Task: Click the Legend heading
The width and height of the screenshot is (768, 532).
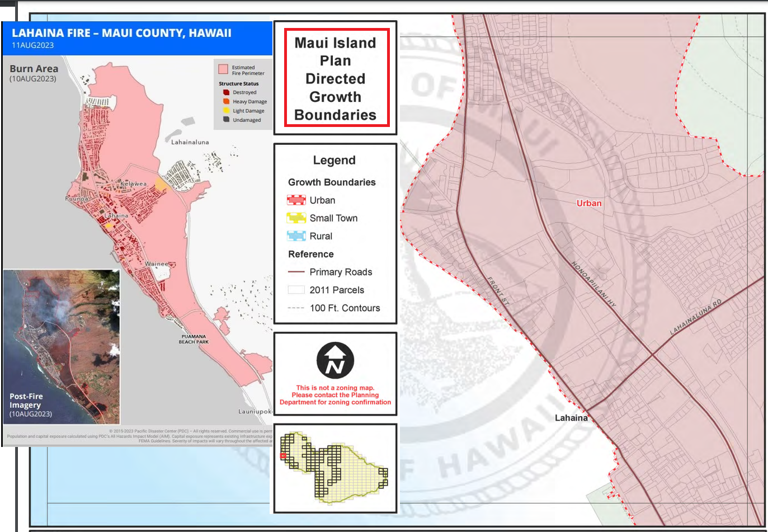Action: (334, 160)
